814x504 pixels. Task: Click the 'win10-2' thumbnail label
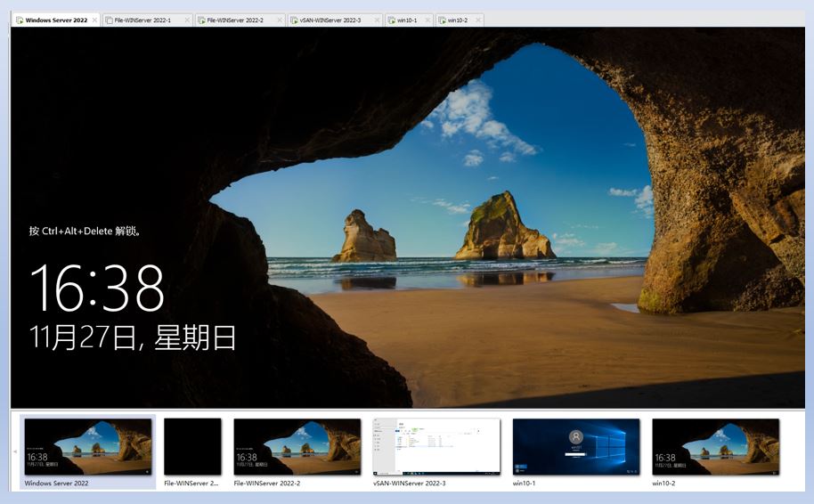663,483
